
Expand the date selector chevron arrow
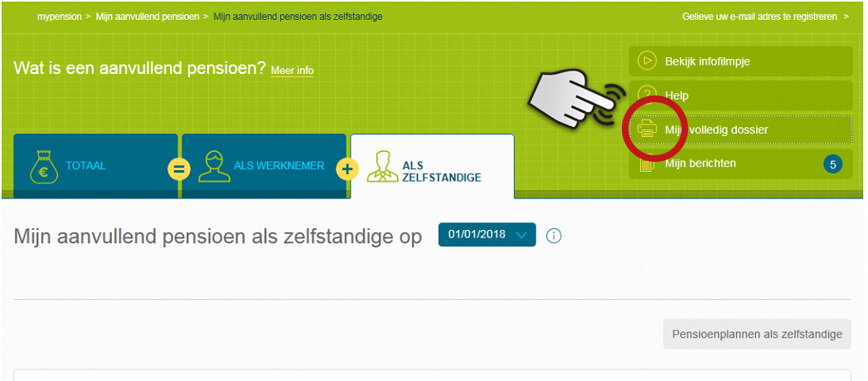(x=521, y=235)
